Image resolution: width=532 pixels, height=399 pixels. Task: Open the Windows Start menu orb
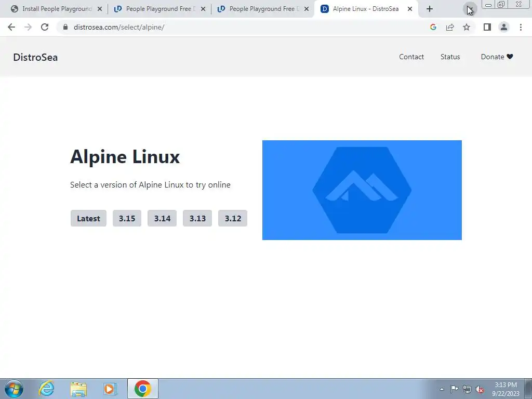14,389
